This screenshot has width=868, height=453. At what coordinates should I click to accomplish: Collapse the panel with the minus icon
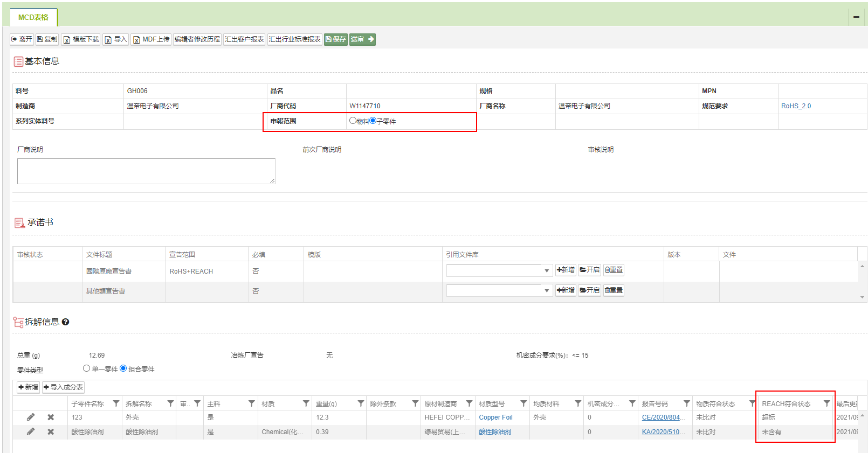click(856, 17)
